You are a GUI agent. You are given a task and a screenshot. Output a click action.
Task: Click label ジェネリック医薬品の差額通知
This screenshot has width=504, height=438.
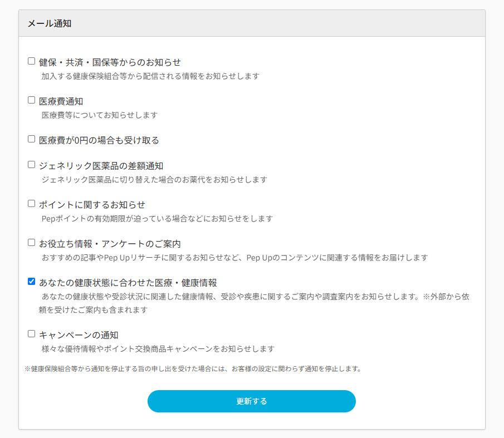(101, 166)
